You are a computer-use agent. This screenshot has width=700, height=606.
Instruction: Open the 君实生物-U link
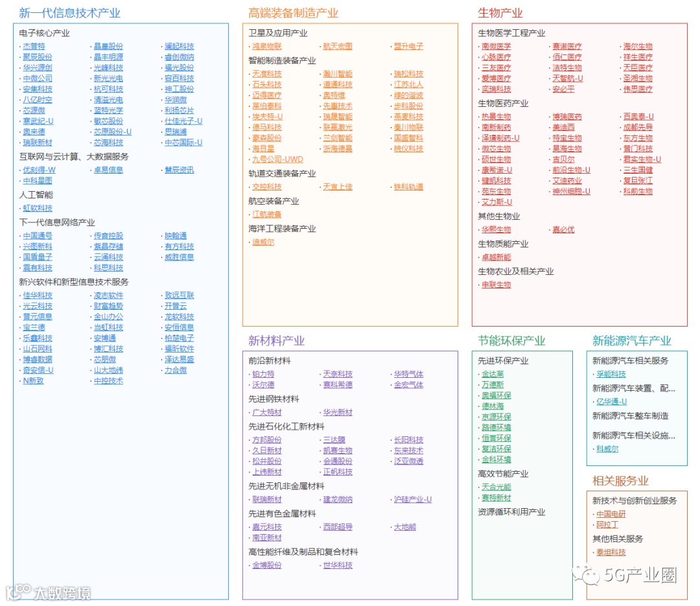pos(642,160)
